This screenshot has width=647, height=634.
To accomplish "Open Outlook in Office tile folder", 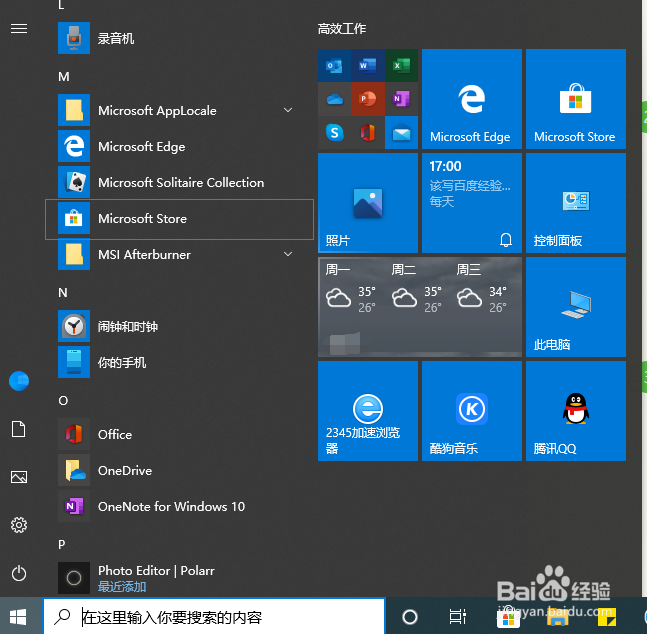I will click(334, 66).
